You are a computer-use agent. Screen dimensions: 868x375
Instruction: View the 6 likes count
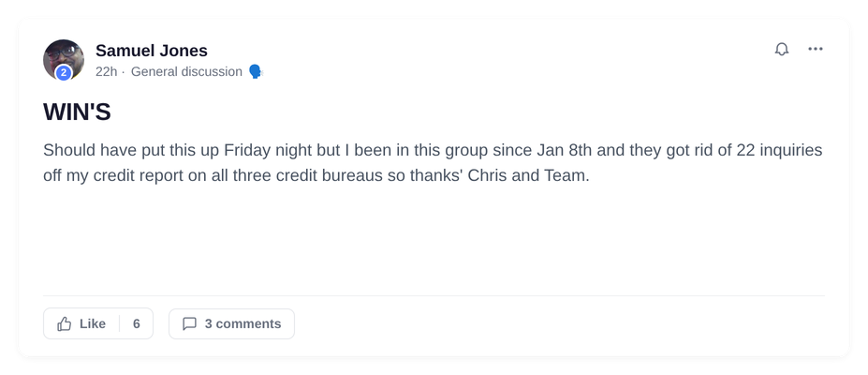(136, 324)
